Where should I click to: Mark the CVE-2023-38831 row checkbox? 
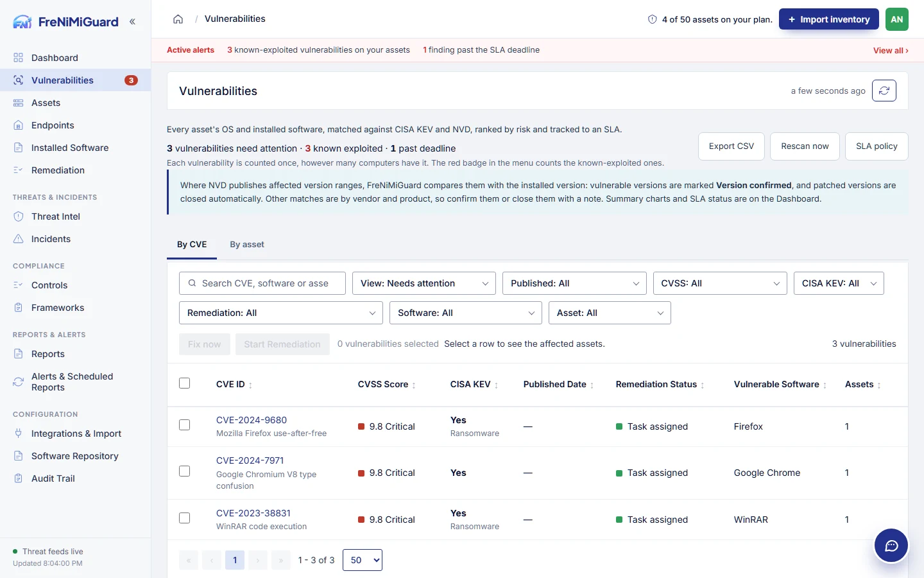pos(185,518)
